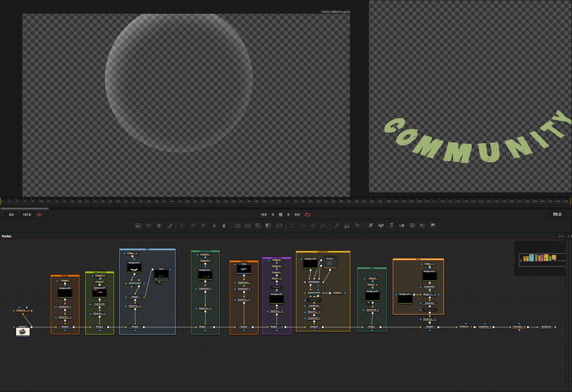Add a Text+ node from toolbar
This screenshot has width=572, height=392.
coord(158,226)
